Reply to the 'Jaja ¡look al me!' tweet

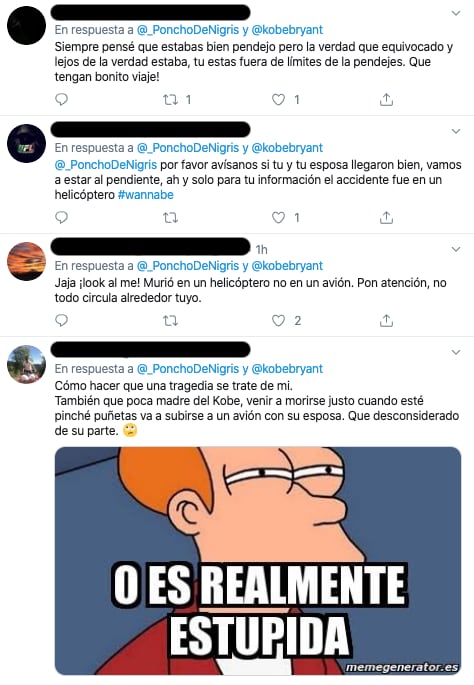62,321
